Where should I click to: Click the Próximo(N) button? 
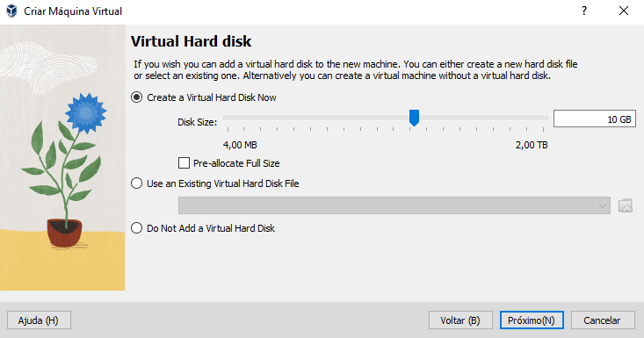tap(532, 320)
